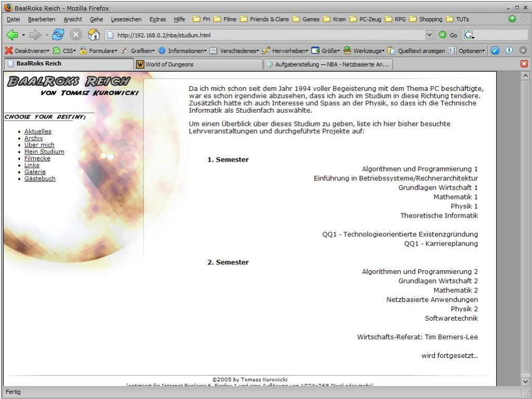Expand the address bar URL history dropdown
The image size is (532, 399).
pyautogui.click(x=429, y=35)
